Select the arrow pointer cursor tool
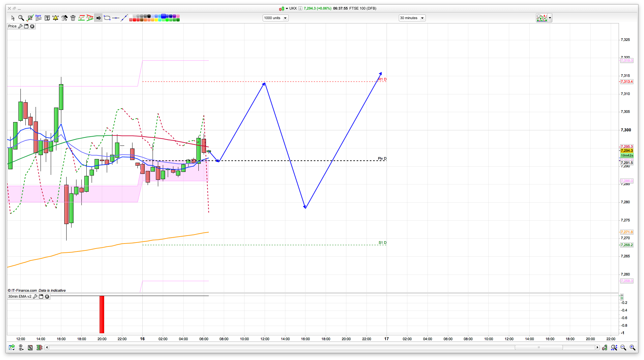This screenshot has width=644, height=360. point(13,18)
